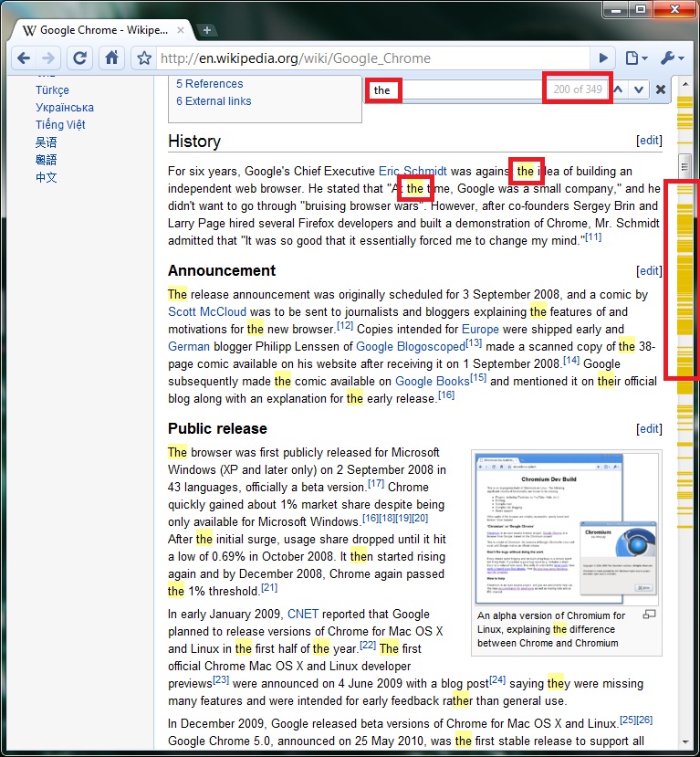Click the 200 of 349 match counter
The height and width of the screenshot is (757, 700).
click(578, 89)
